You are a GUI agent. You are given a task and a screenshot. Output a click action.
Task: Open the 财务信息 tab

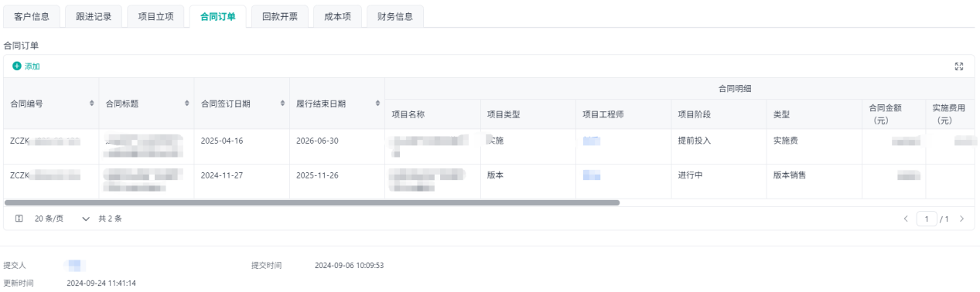point(395,16)
